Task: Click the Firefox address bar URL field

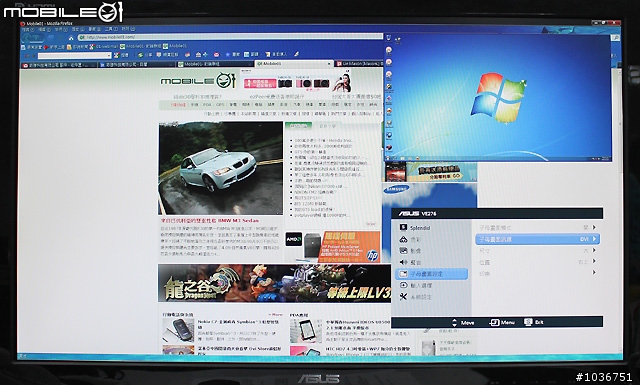Action: [x=230, y=38]
